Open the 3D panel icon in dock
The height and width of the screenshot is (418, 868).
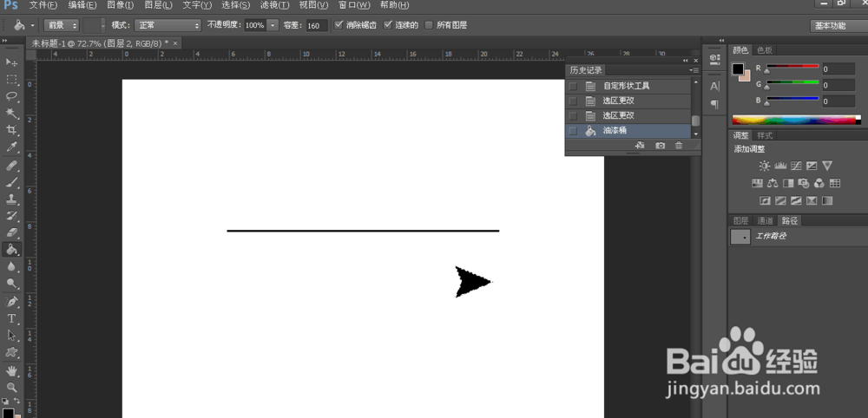click(714, 58)
